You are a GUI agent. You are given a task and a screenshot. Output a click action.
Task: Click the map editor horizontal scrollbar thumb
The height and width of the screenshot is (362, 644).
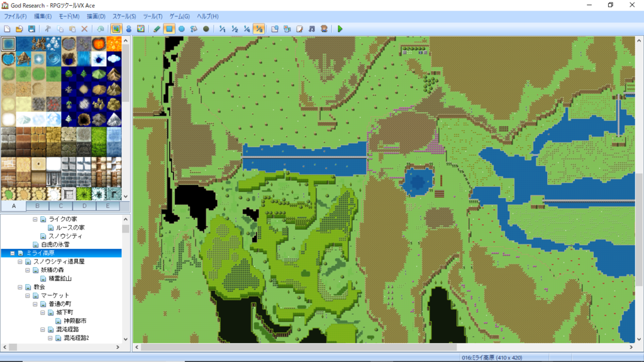click(299, 347)
